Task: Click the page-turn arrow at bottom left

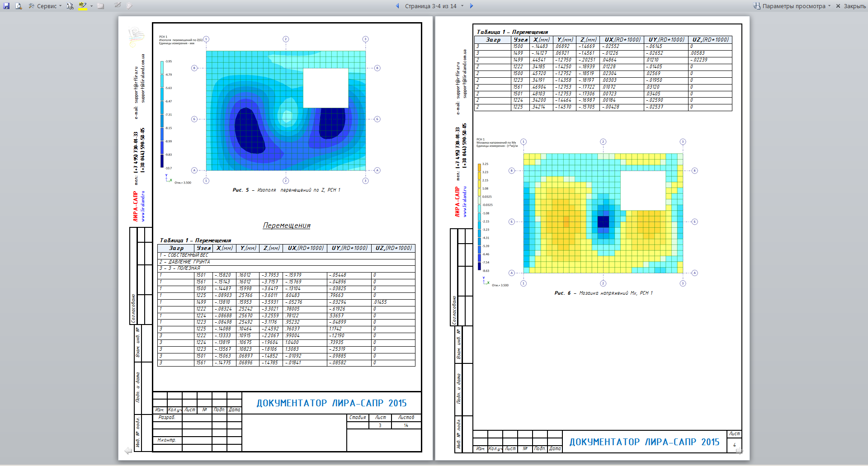Action: [x=128, y=451]
